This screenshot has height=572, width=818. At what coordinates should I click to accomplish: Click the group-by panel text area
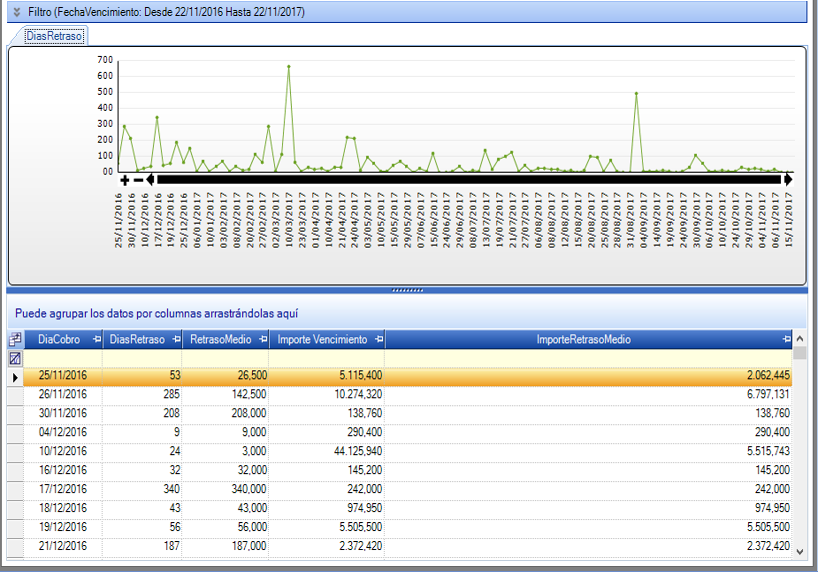click(x=157, y=314)
